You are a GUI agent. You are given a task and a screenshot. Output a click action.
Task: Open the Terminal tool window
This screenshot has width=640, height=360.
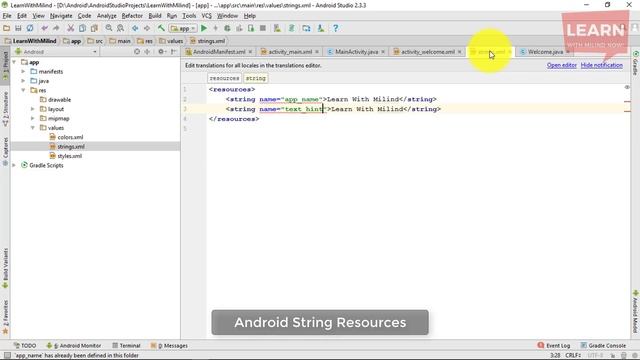coord(126,346)
